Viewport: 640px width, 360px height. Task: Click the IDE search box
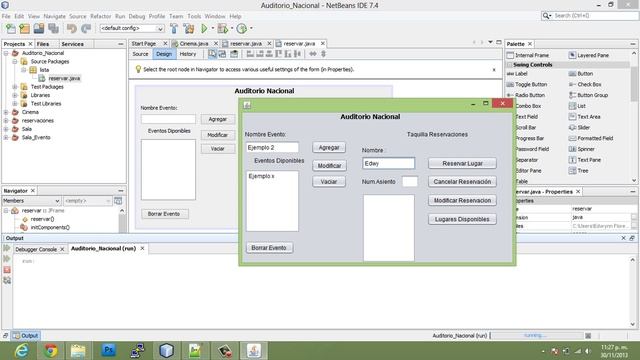click(x=590, y=16)
